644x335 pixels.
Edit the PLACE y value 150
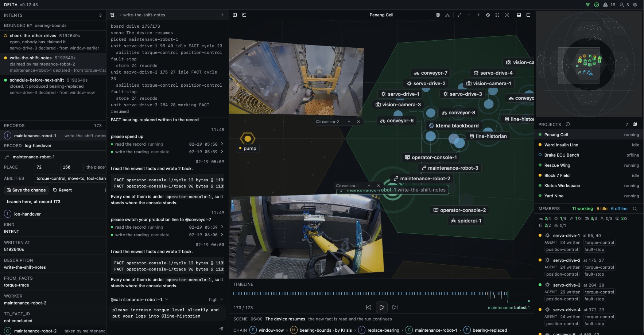(x=71, y=167)
